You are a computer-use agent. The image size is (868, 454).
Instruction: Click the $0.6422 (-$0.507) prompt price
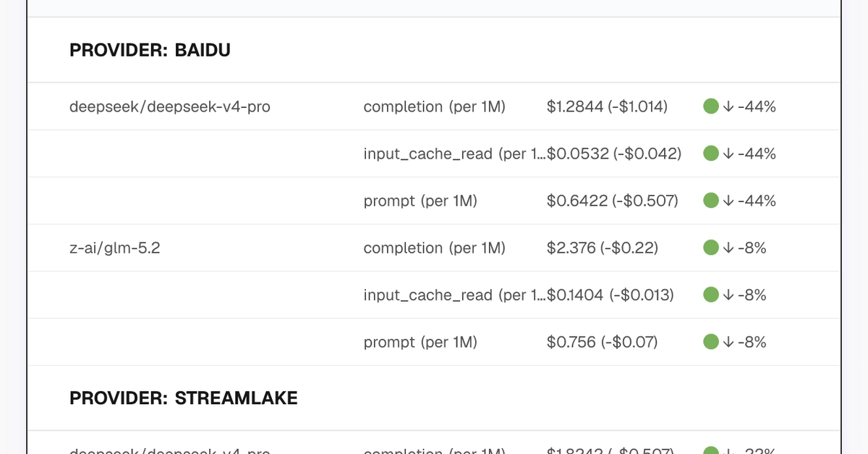point(612,201)
